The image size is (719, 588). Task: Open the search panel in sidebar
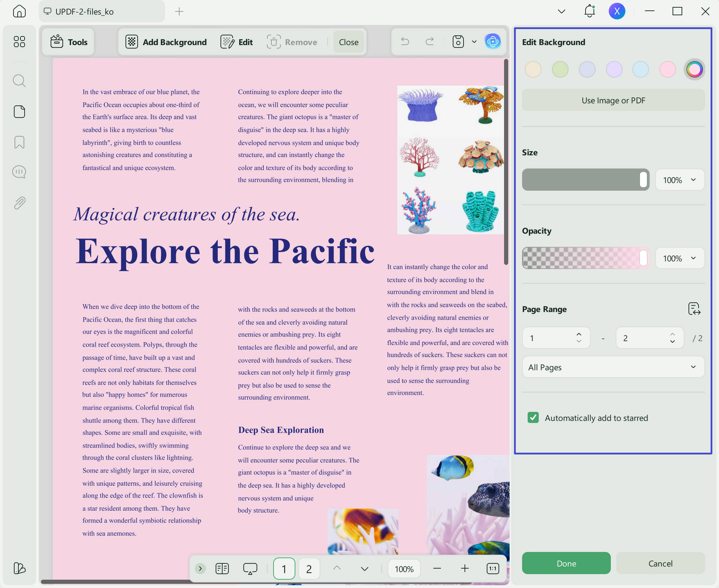(19, 81)
